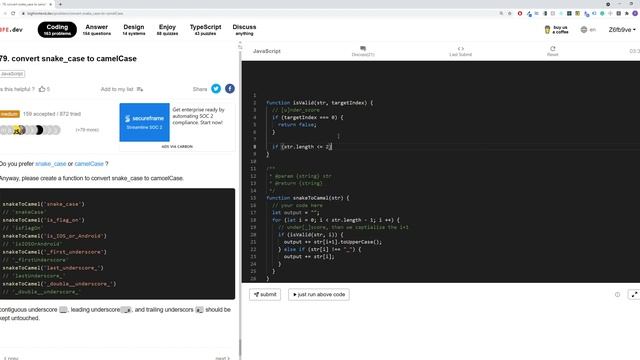
Task: Open the language selector globe
Action: 588,30
